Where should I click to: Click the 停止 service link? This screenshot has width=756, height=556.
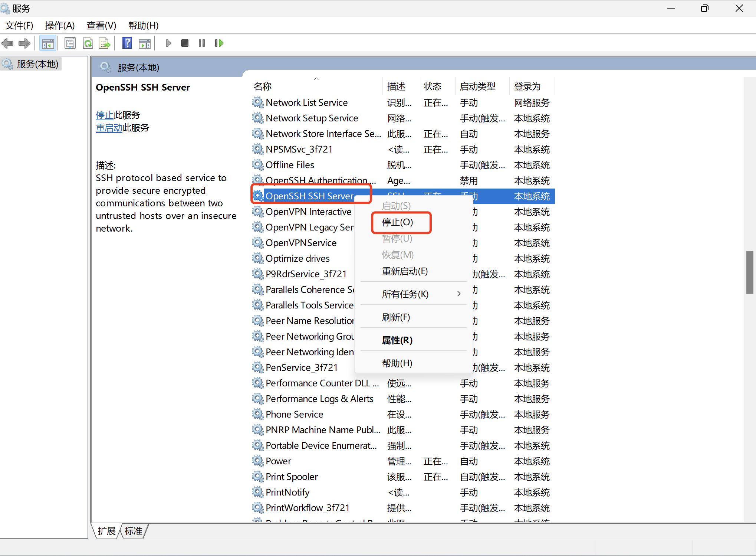coord(104,115)
